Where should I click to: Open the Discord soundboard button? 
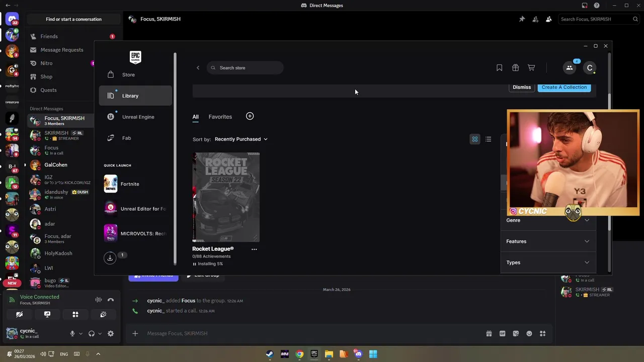103,314
